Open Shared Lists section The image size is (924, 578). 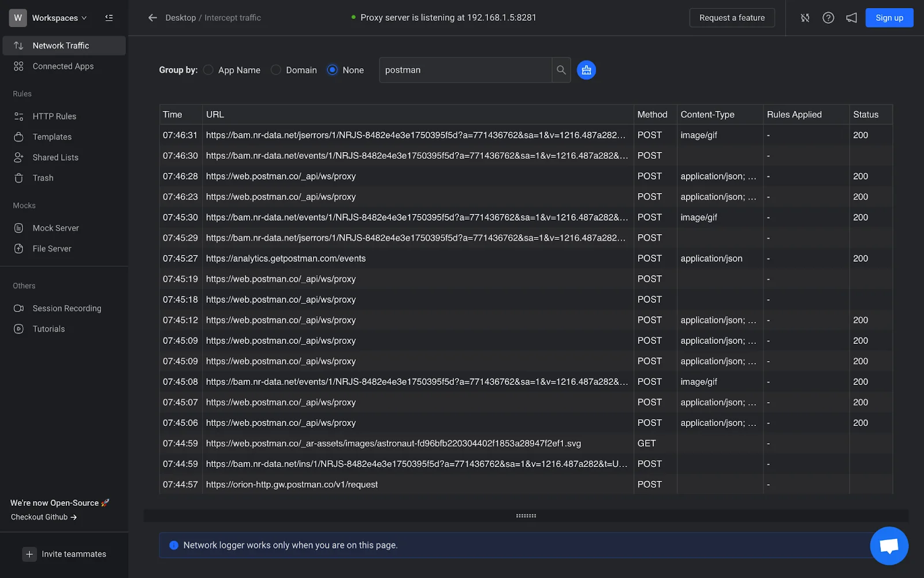pyautogui.click(x=64, y=157)
